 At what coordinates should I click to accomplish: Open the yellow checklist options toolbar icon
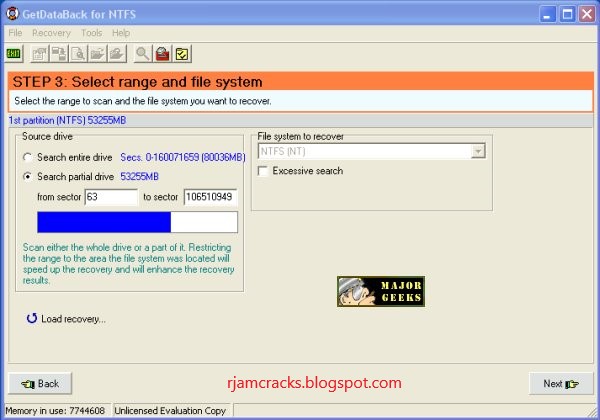(182, 54)
